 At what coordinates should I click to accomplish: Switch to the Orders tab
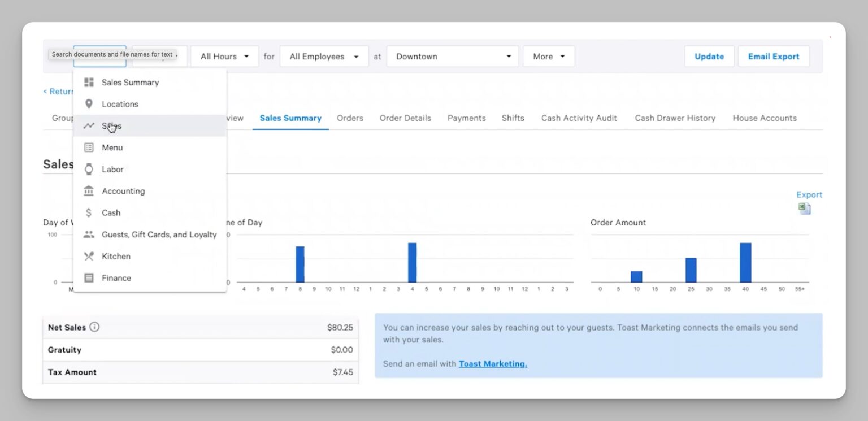(x=350, y=118)
